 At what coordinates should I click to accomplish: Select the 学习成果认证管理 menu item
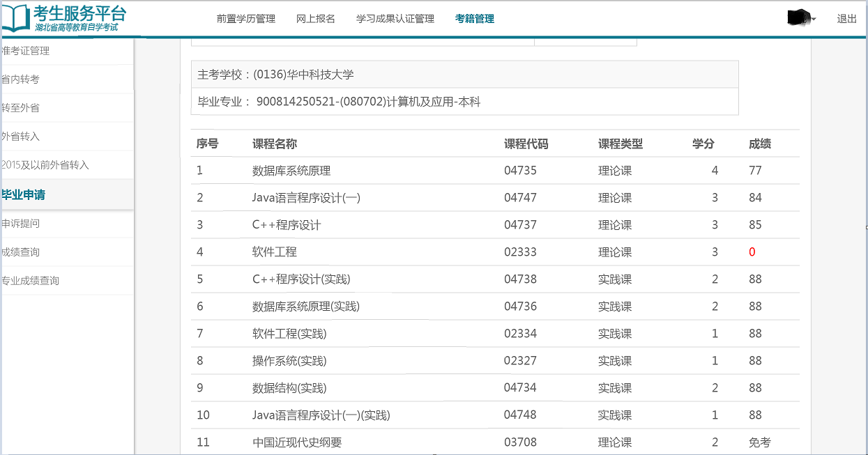coord(395,19)
